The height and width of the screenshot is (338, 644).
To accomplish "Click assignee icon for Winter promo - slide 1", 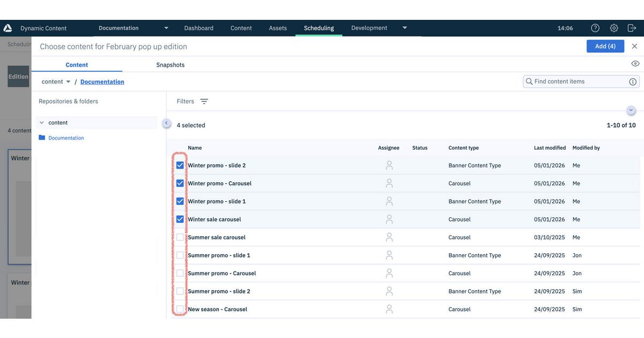I will click(389, 201).
